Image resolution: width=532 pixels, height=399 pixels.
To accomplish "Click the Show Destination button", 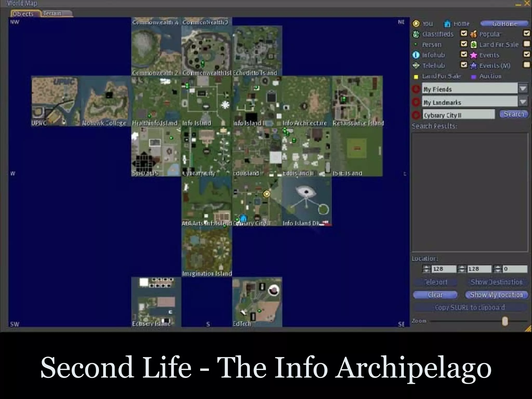I will click(x=496, y=282).
